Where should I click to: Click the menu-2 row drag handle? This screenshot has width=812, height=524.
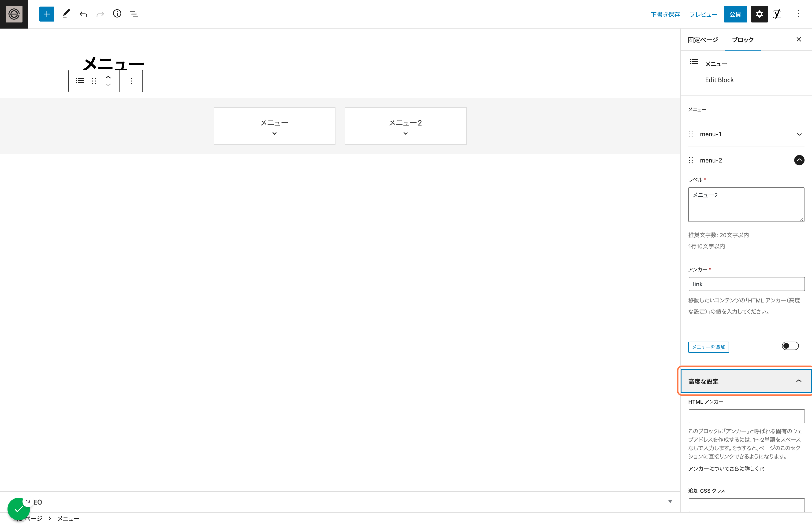click(691, 160)
